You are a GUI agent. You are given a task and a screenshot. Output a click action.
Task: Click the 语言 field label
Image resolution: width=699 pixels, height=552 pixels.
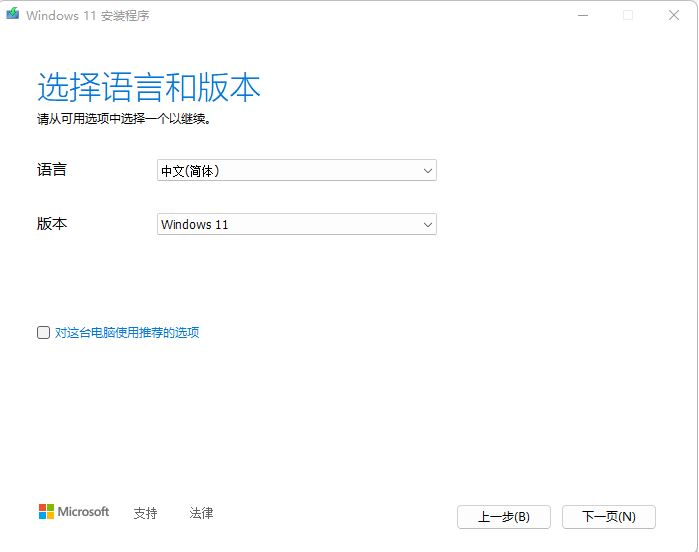[x=52, y=170]
